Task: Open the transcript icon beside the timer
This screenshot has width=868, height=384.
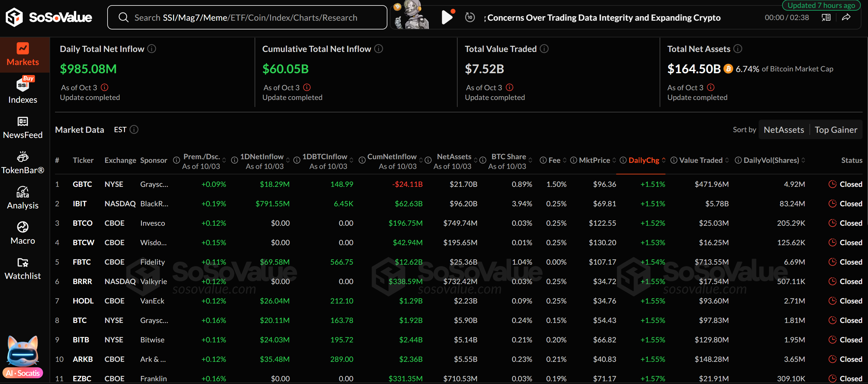Action: point(826,18)
